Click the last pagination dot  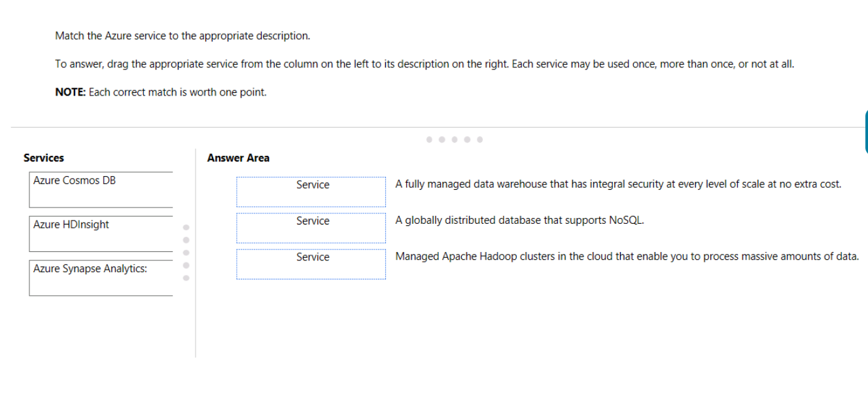tap(479, 139)
